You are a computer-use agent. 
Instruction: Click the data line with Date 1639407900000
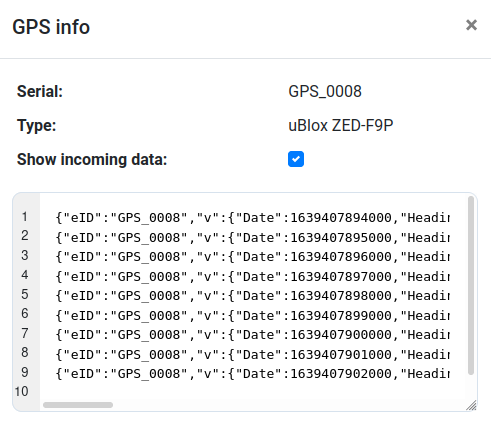pyautogui.click(x=252, y=335)
